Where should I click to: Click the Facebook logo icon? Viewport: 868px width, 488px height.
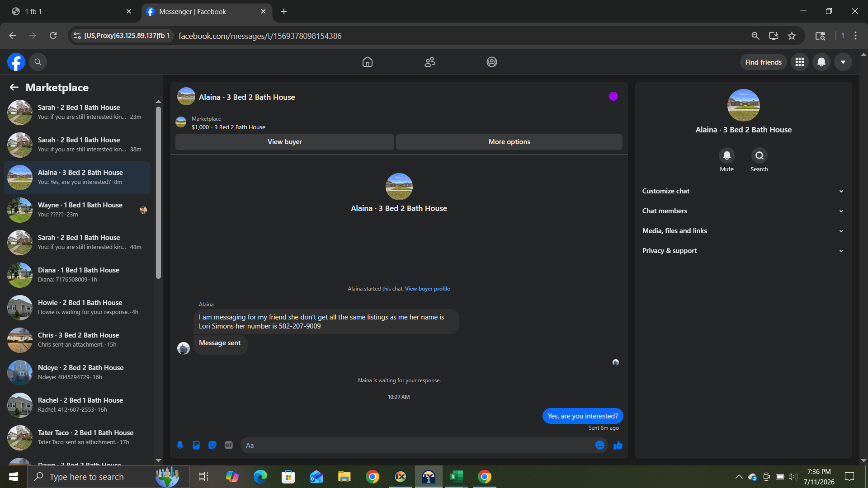click(16, 62)
